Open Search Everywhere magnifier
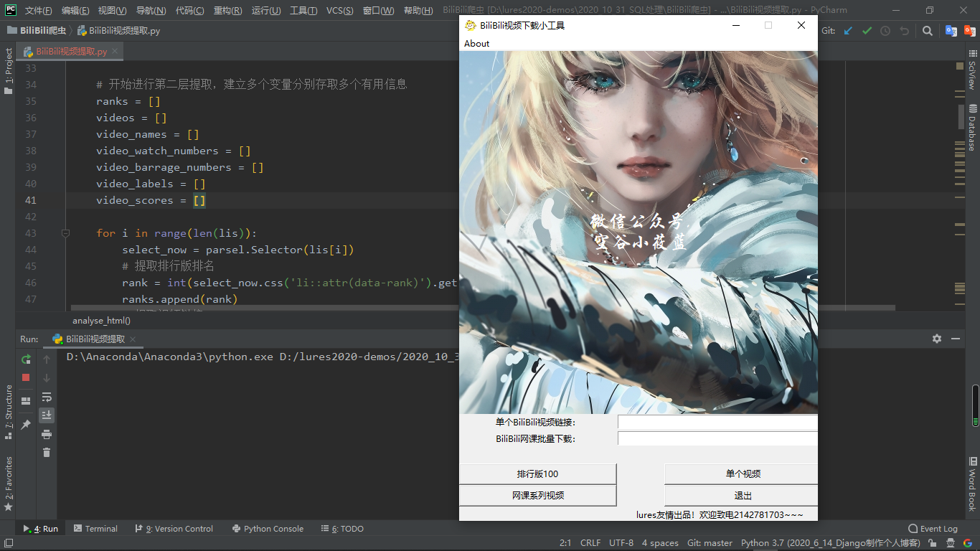 [x=928, y=31]
